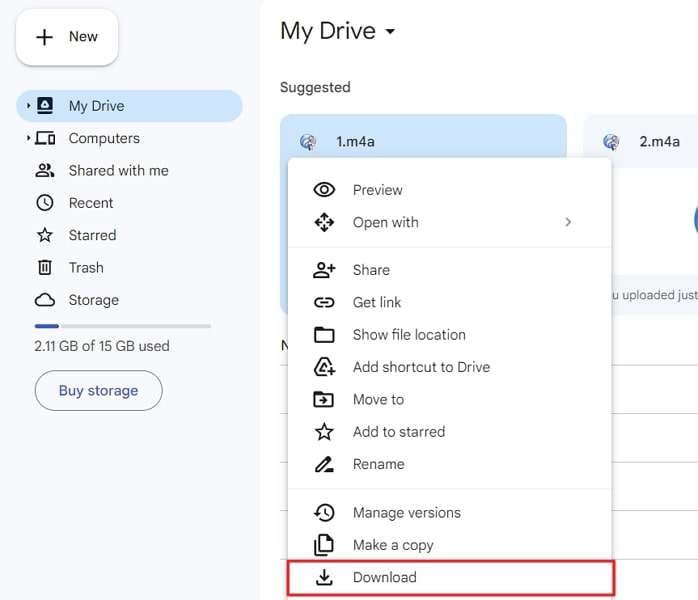
Task: Expand the Computers tree arrow
Action: point(28,138)
